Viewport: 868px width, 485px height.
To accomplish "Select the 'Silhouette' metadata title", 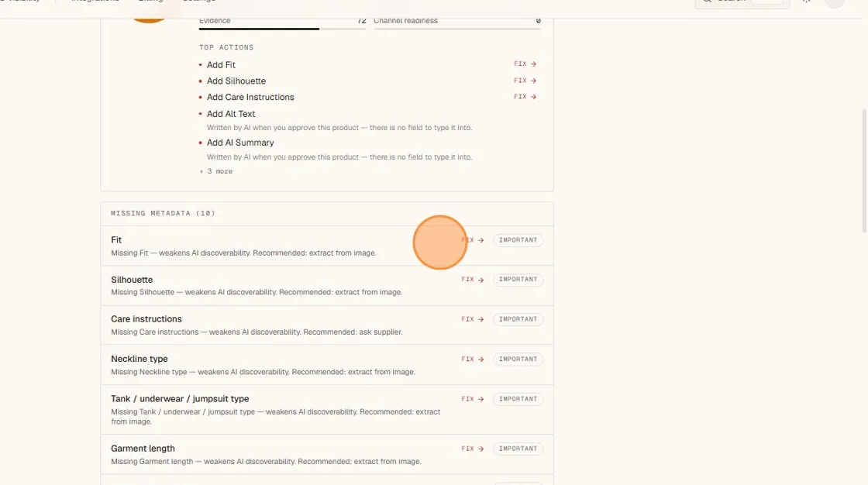I will tap(132, 280).
